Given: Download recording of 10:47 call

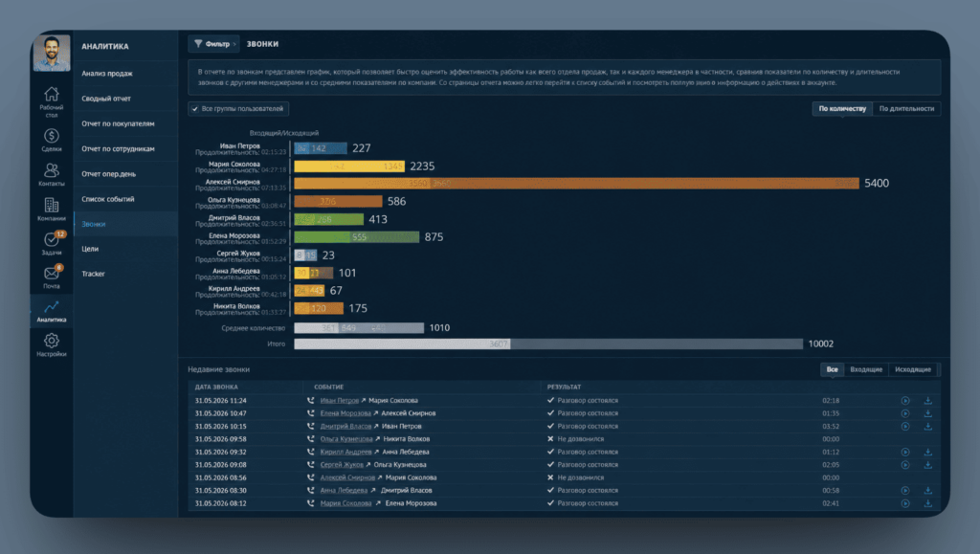Looking at the screenshot, I should [x=928, y=413].
